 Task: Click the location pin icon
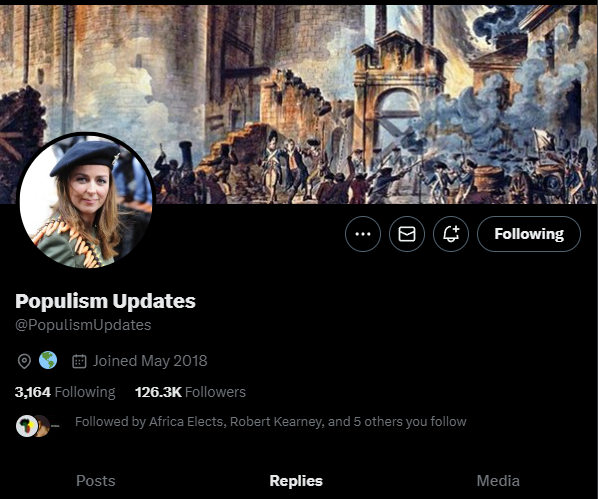pyautogui.click(x=24, y=361)
